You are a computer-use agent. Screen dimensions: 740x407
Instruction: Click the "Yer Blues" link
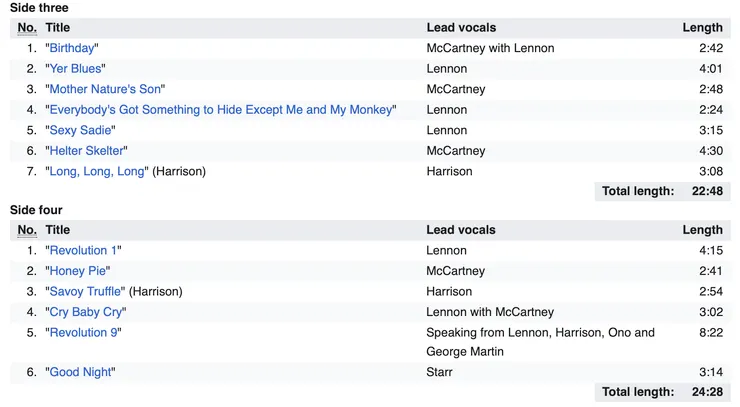tap(76, 69)
